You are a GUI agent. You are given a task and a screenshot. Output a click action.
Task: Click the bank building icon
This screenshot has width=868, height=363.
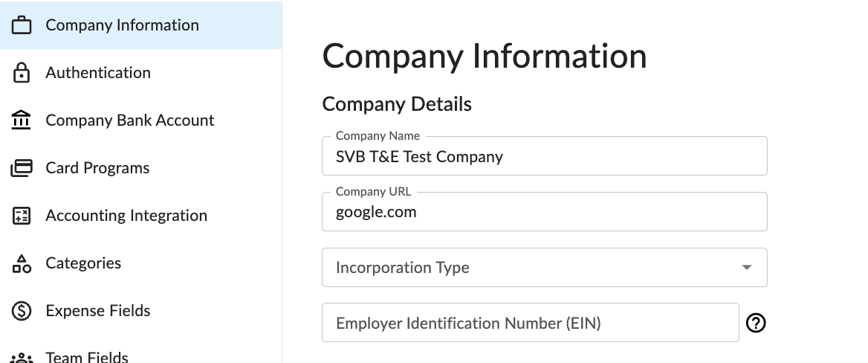pyautogui.click(x=22, y=121)
